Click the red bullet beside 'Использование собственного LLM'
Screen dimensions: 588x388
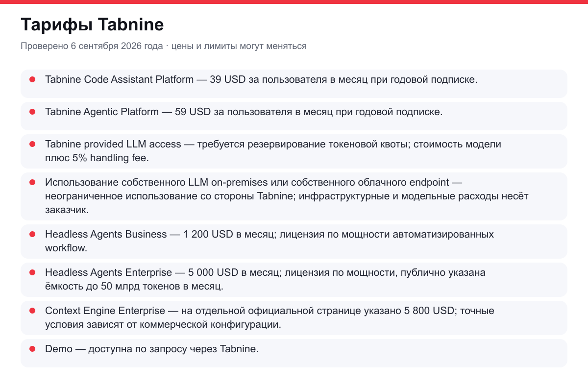tap(32, 182)
